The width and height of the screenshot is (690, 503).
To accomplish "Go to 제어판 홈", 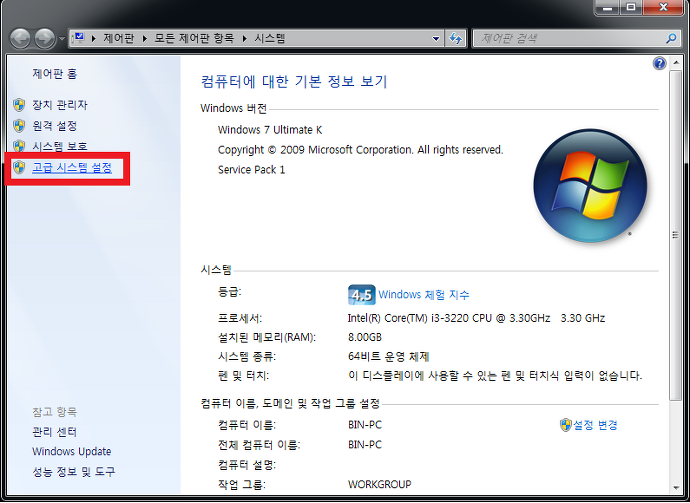I will [55, 73].
